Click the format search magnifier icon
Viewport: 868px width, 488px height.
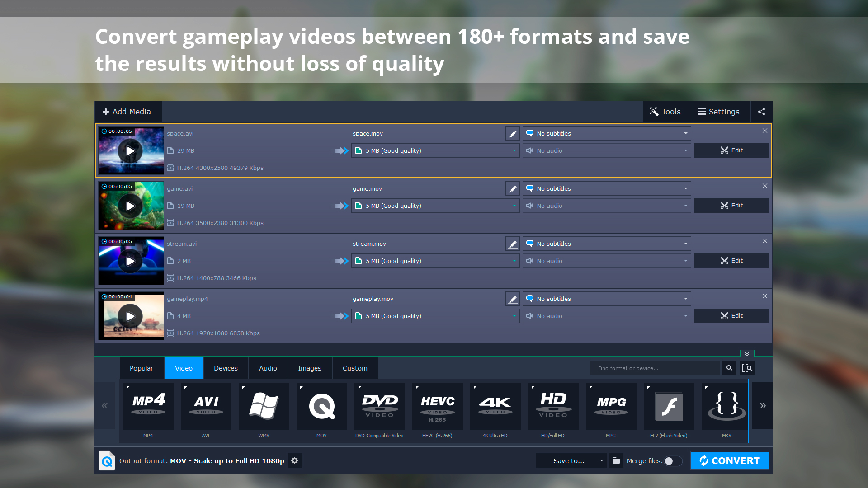point(729,368)
